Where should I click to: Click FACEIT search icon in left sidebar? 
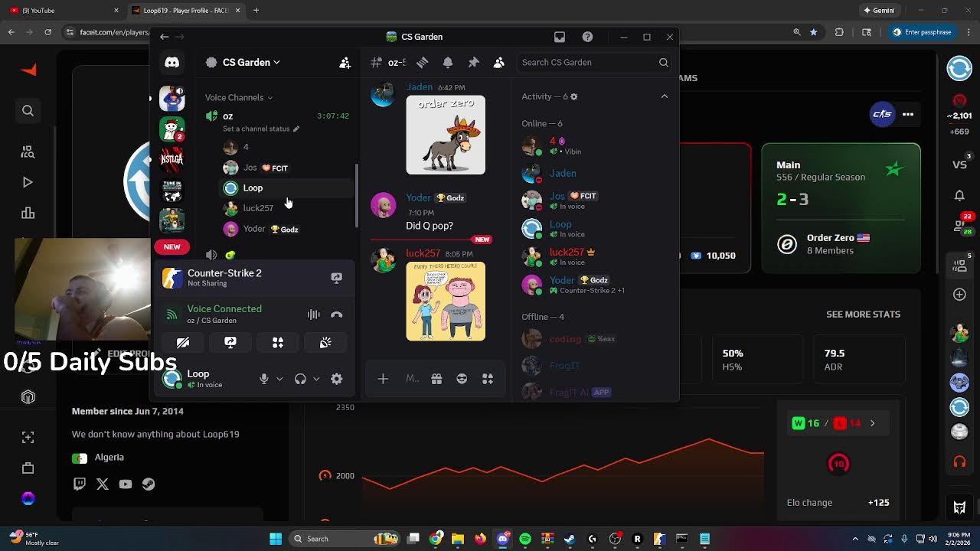[28, 111]
